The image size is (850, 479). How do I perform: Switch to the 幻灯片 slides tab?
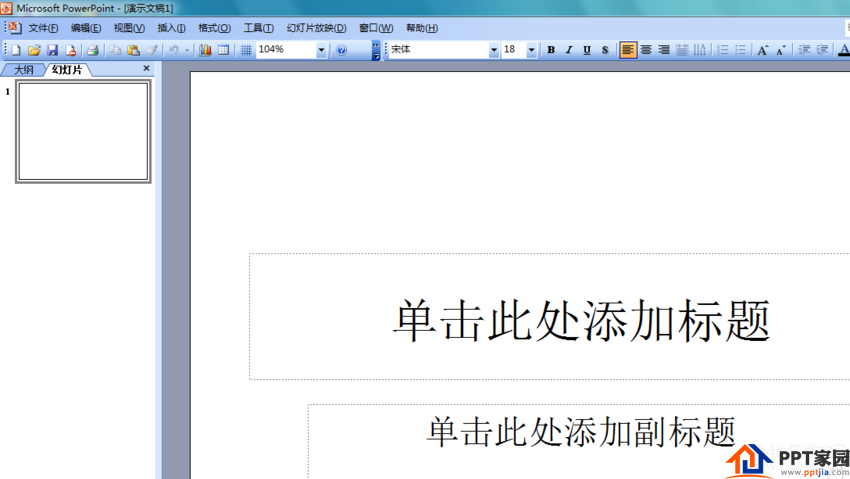point(67,70)
